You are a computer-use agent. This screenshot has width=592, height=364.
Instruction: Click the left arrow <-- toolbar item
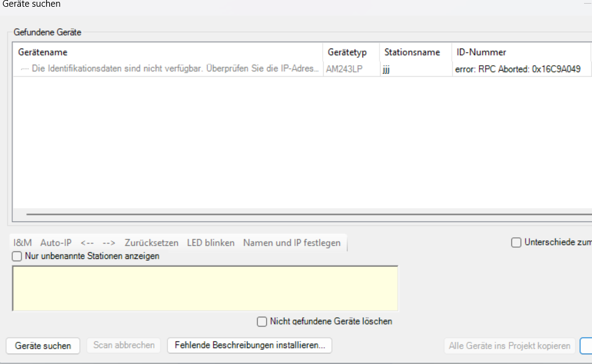pyautogui.click(x=87, y=243)
